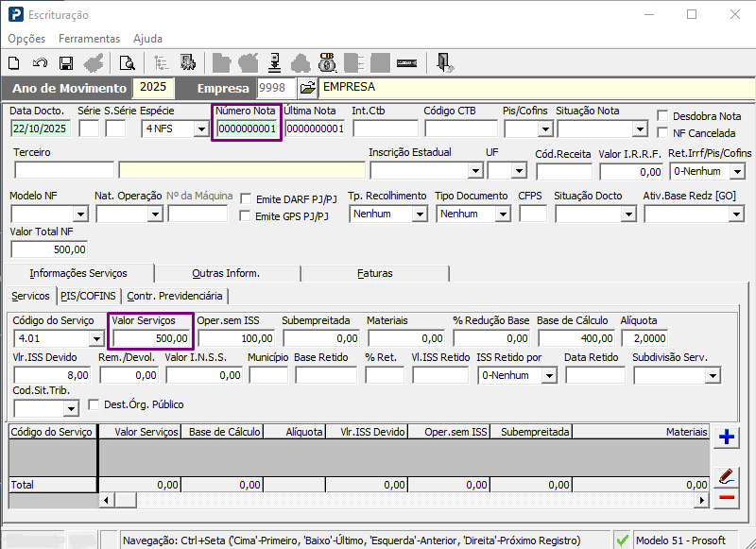Enable the Desdobra Nota checkbox
This screenshot has height=549, width=756.
[x=662, y=116]
